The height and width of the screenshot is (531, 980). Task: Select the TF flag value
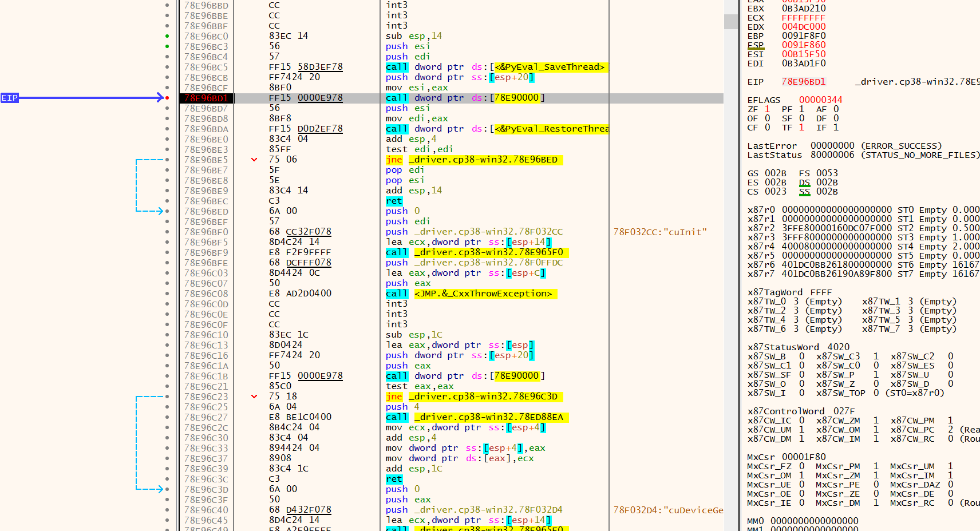pyautogui.click(x=801, y=128)
